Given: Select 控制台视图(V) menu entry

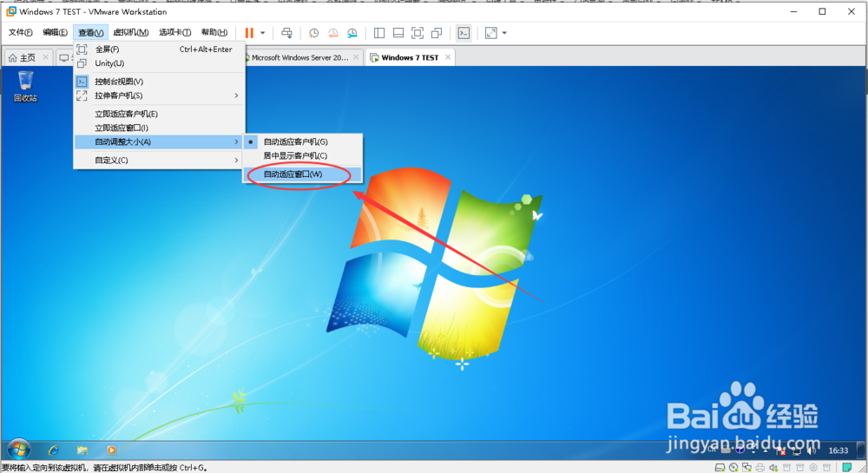Looking at the screenshot, I should [x=160, y=82].
